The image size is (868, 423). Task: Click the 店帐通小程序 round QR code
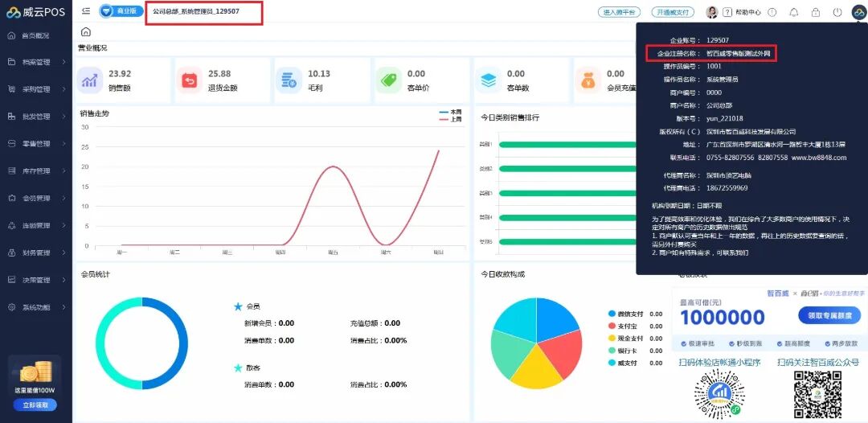[719, 395]
